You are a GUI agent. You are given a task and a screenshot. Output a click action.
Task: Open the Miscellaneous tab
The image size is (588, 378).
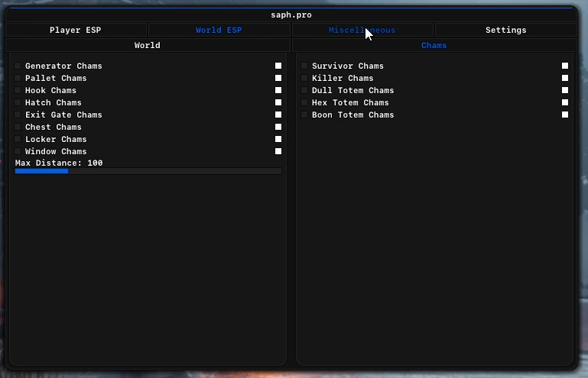point(362,30)
